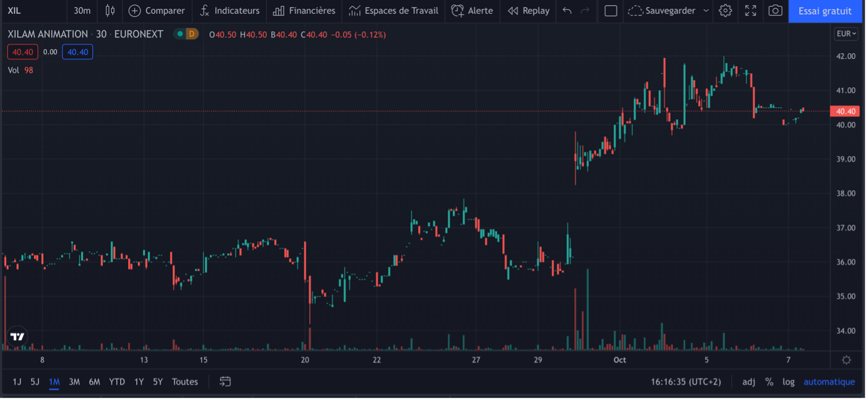Open the axis settings gear at the time scale corner
Image resolution: width=868 pixels, height=400 pixels.
(x=847, y=360)
